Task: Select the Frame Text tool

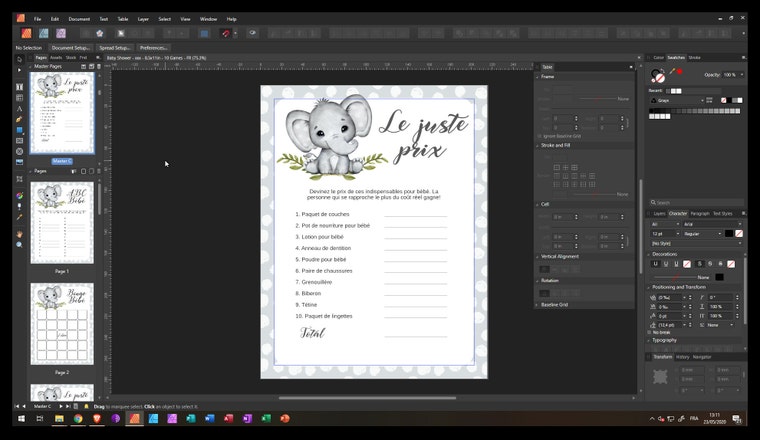Action: [x=19, y=87]
